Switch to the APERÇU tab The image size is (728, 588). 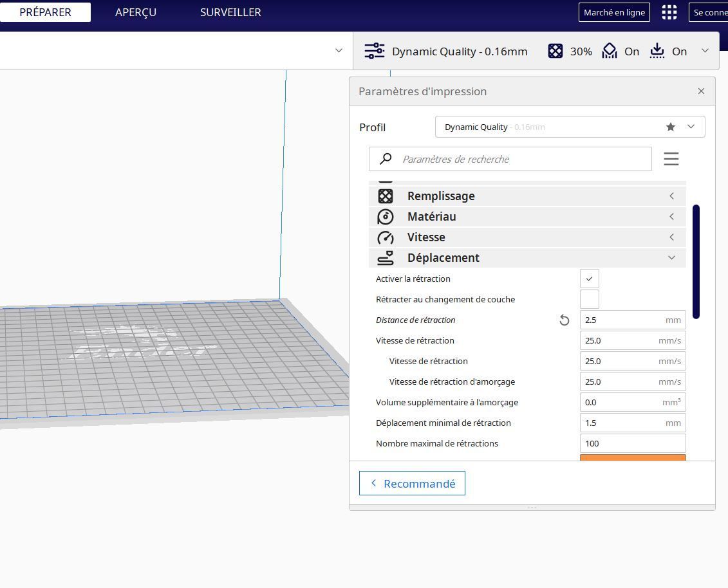(x=136, y=12)
